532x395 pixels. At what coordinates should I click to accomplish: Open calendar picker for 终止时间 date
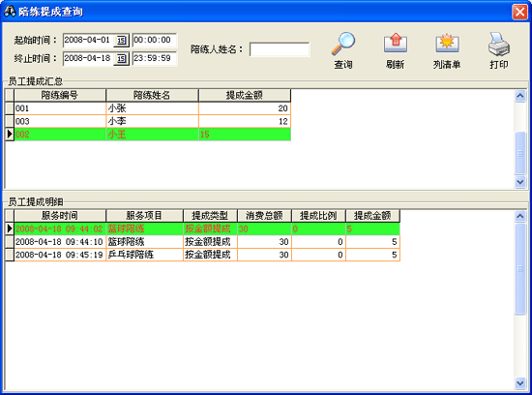click(x=121, y=59)
